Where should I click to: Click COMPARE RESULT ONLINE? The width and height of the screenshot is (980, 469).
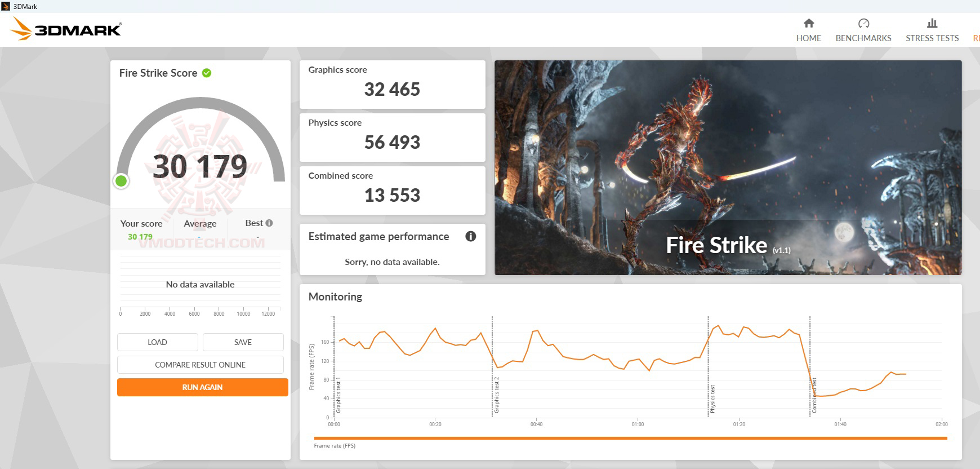click(x=201, y=365)
